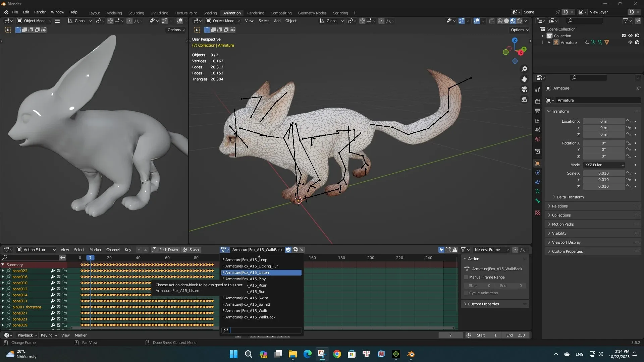The image size is (644, 362).
Task: Open the Nearest Frame snapping dropdown
Action: [491, 250]
